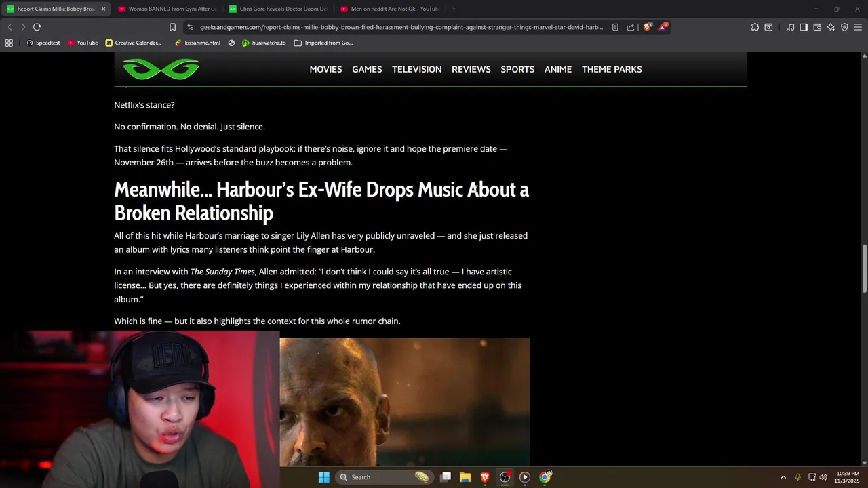The width and height of the screenshot is (868, 488).
Task: Open the browser hamburger menu
Action: (858, 27)
